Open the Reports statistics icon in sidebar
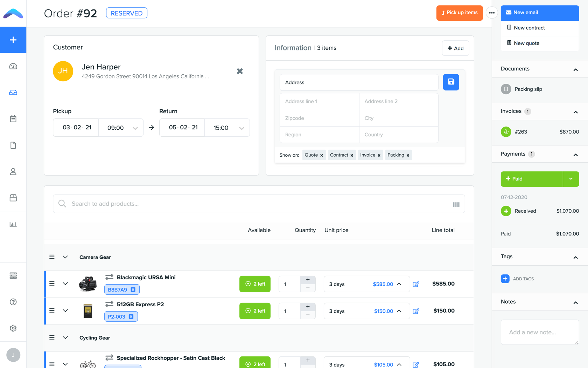Screen dimensions: 588x368 click(x=13, y=224)
